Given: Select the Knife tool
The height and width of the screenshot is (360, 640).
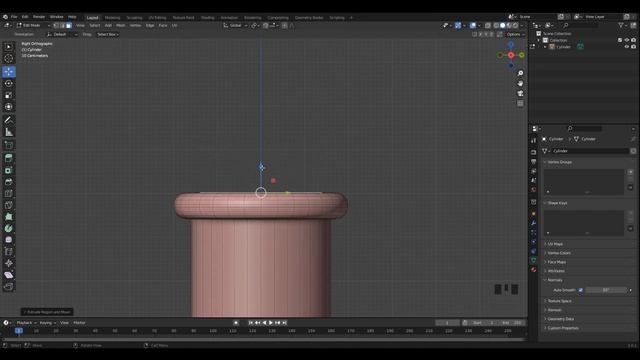Looking at the screenshot, I should [x=9, y=205].
